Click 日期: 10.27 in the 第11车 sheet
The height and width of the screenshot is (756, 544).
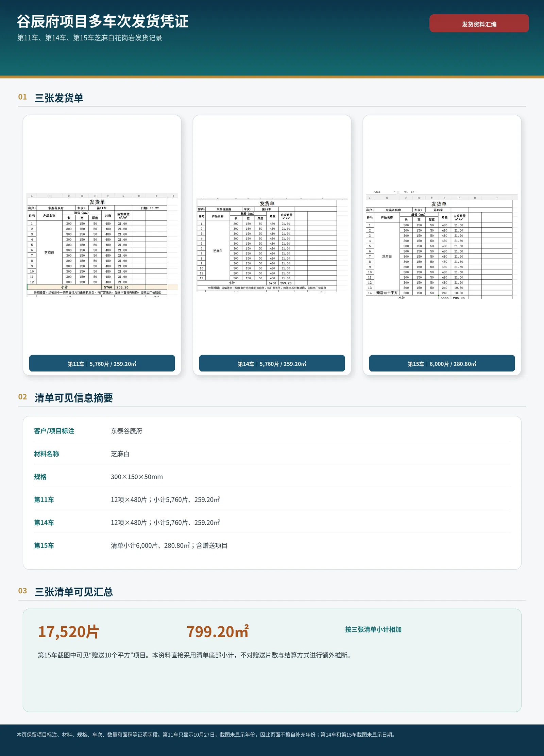150,208
